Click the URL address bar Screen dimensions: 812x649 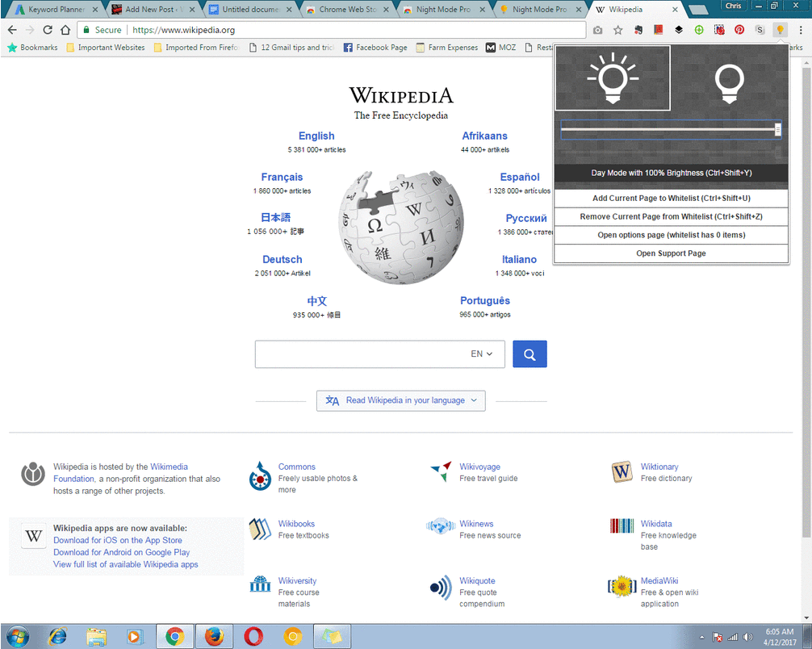[332, 30]
